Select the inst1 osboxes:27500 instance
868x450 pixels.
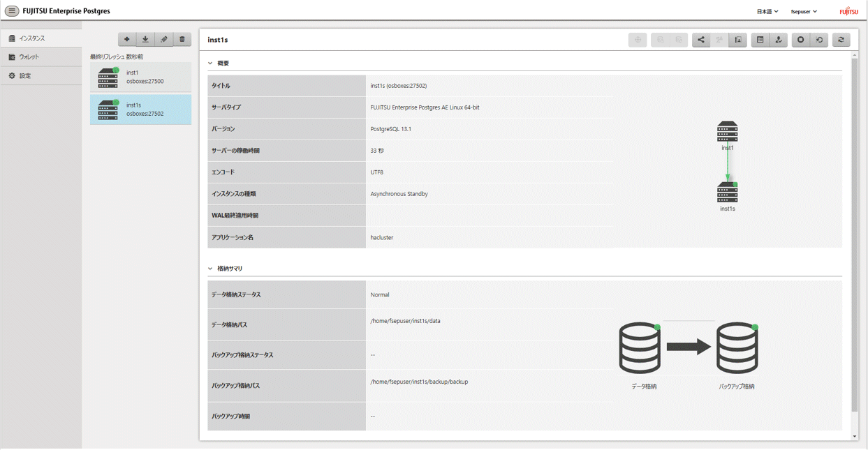(140, 77)
